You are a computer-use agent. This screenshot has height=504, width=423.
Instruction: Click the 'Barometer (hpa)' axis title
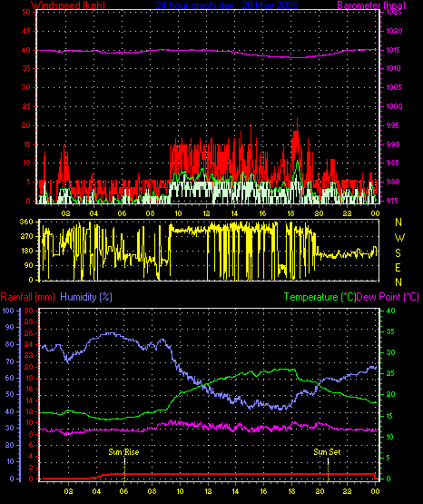tap(371, 5)
